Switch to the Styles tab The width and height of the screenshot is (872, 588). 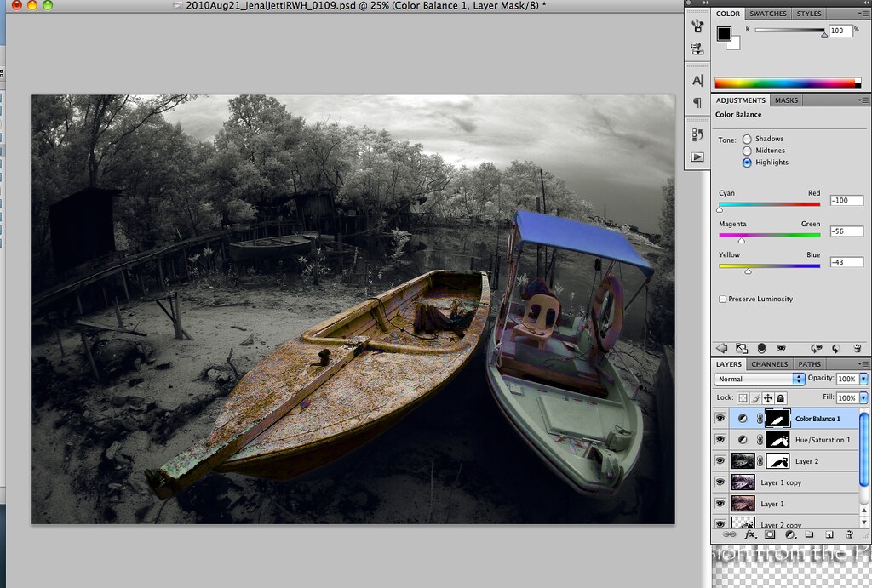click(x=809, y=14)
